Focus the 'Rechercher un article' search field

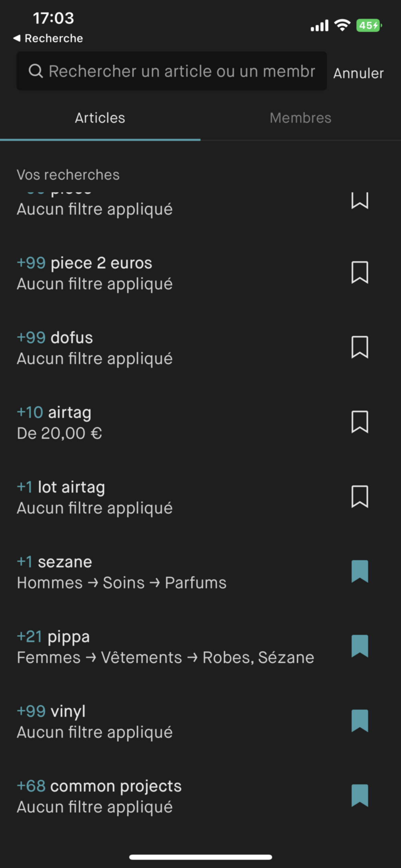point(182,71)
